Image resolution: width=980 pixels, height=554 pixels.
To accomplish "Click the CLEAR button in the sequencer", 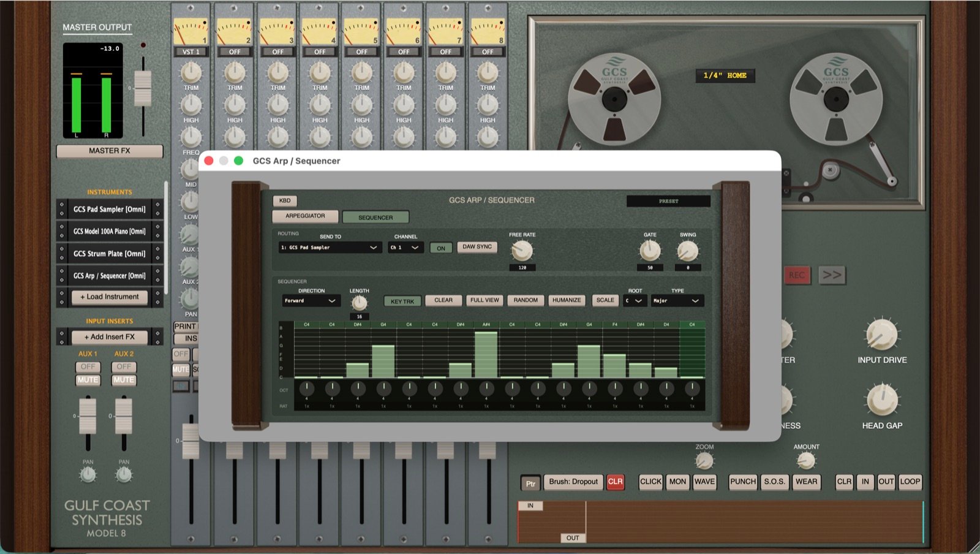I will coord(443,300).
